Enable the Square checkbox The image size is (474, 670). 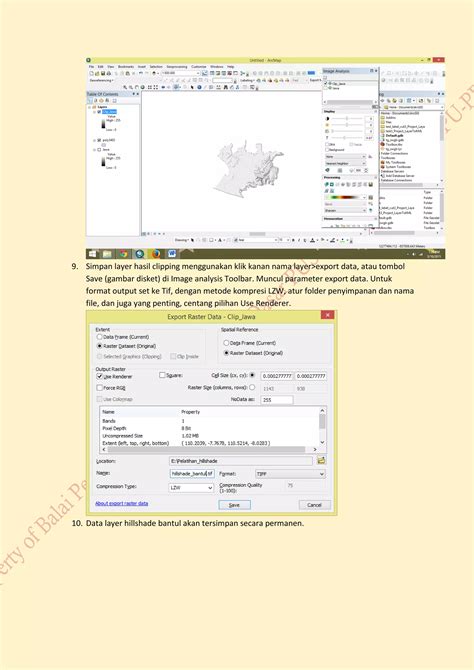[x=162, y=375]
